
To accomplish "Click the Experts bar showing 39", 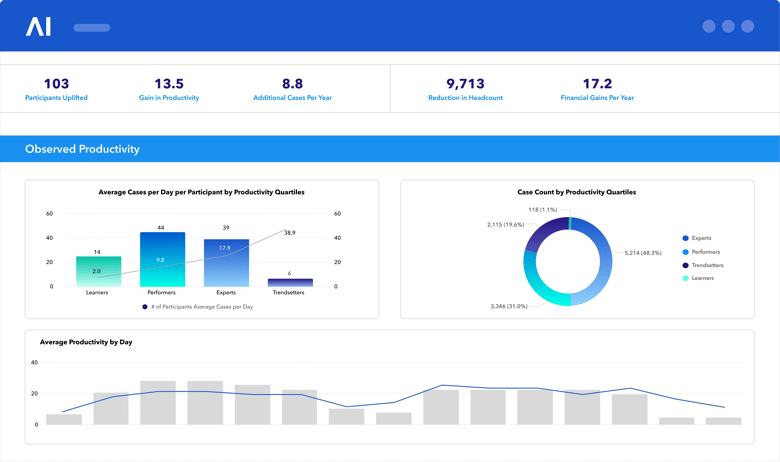I will pyautogui.click(x=226, y=263).
